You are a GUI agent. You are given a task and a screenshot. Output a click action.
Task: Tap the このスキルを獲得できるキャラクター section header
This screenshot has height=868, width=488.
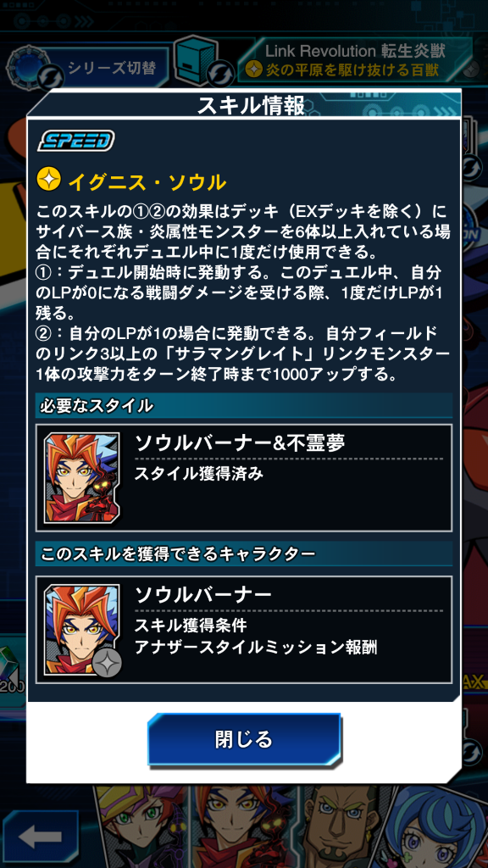[x=244, y=554]
